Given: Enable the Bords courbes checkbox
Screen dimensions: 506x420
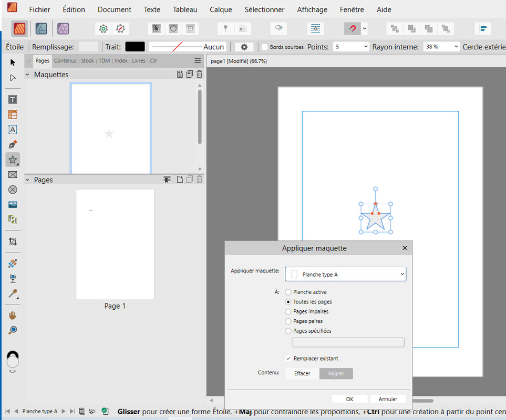Looking at the screenshot, I should click(x=265, y=47).
